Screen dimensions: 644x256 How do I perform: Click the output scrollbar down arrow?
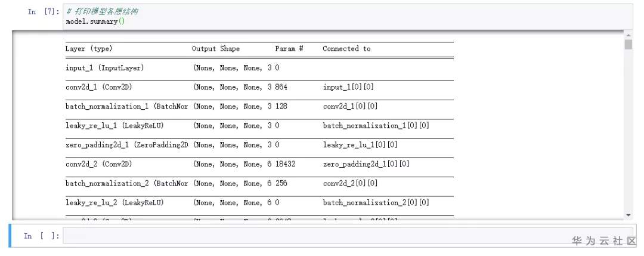628,215
